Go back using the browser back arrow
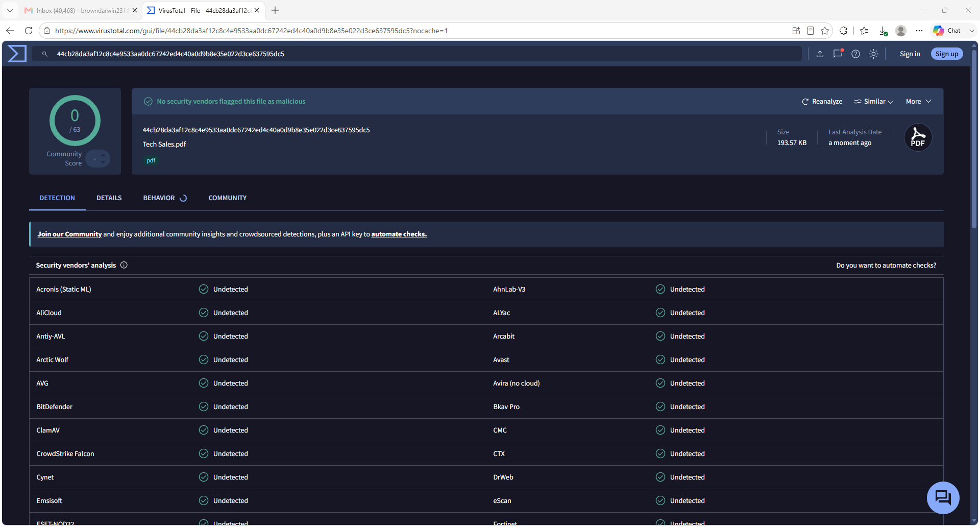Viewport: 980px width, 527px height. tap(10, 31)
